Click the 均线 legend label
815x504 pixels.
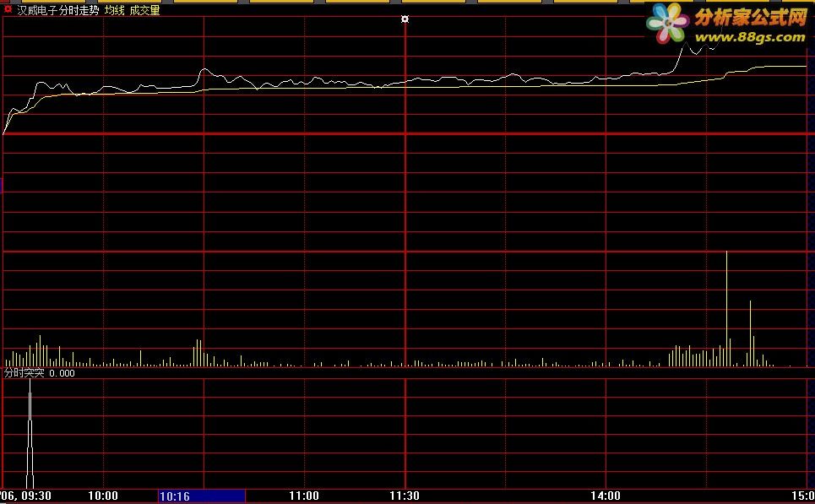(x=114, y=10)
